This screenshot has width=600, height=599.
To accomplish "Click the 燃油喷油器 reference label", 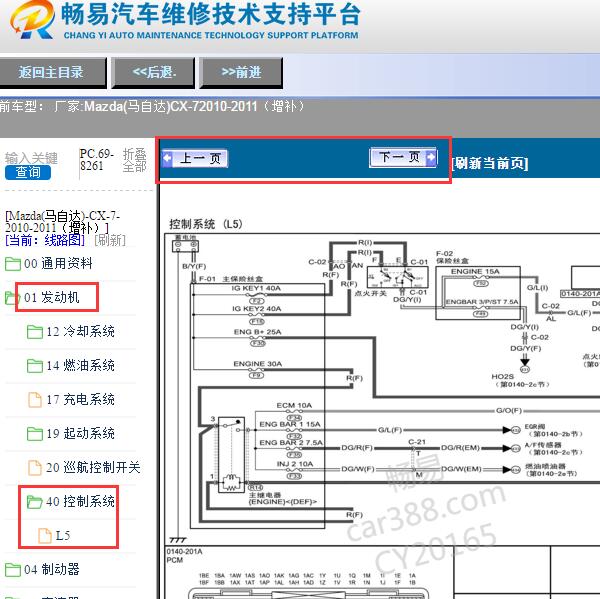I will tap(545, 466).
